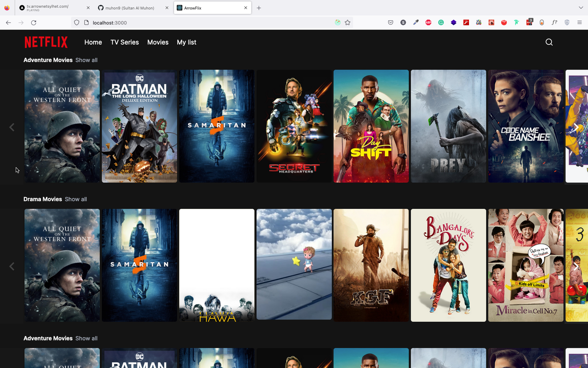Slide Drama Movies row left
Image resolution: width=588 pixels, height=368 pixels.
click(x=12, y=266)
